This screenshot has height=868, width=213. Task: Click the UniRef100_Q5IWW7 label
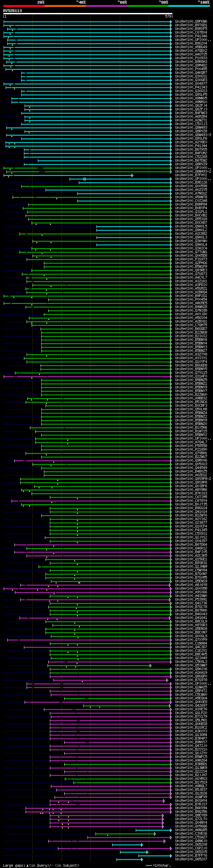pos(191,665)
